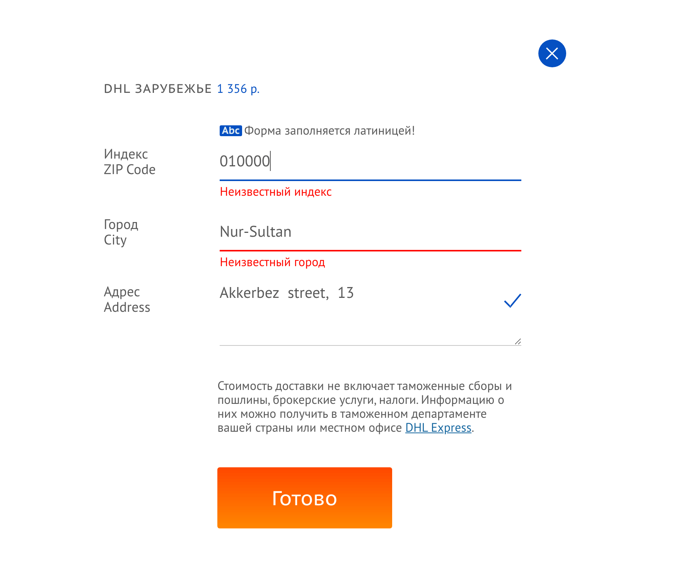Click the address textarea resize handle

518,341
